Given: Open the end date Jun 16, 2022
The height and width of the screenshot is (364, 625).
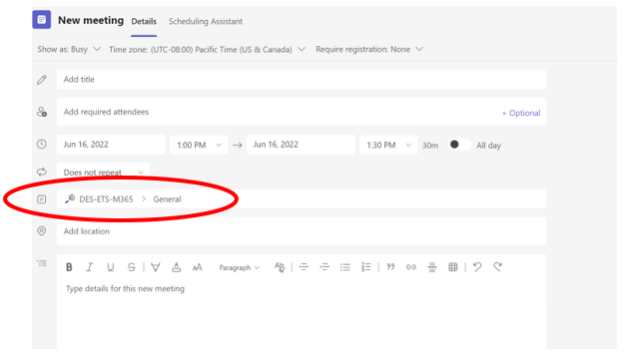Looking at the screenshot, I should (x=301, y=145).
